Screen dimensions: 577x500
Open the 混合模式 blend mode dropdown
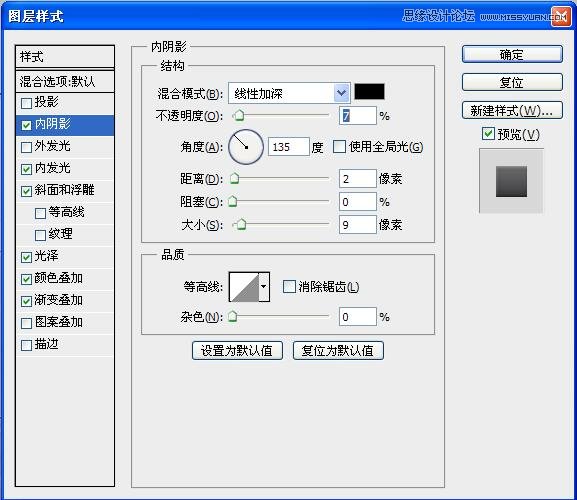click(x=289, y=93)
